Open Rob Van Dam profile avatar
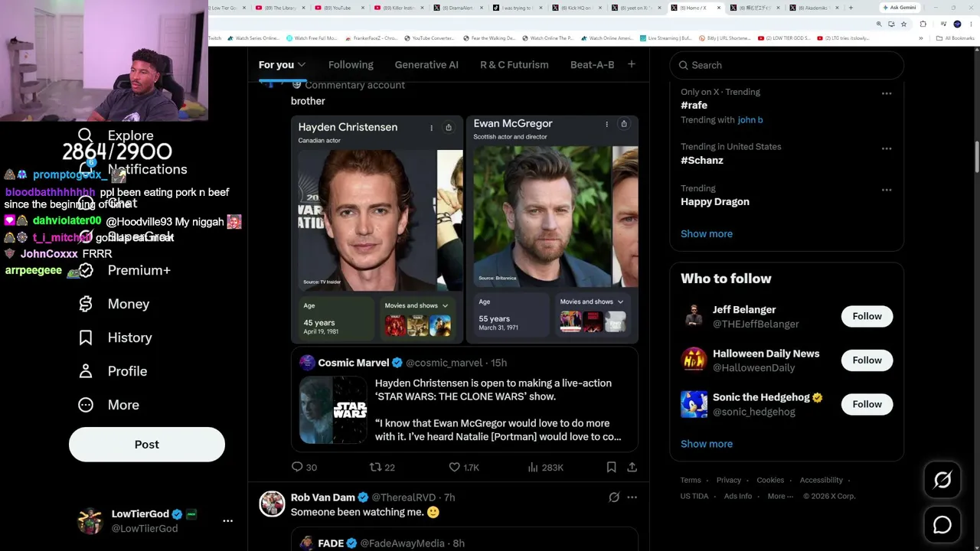 (x=272, y=504)
